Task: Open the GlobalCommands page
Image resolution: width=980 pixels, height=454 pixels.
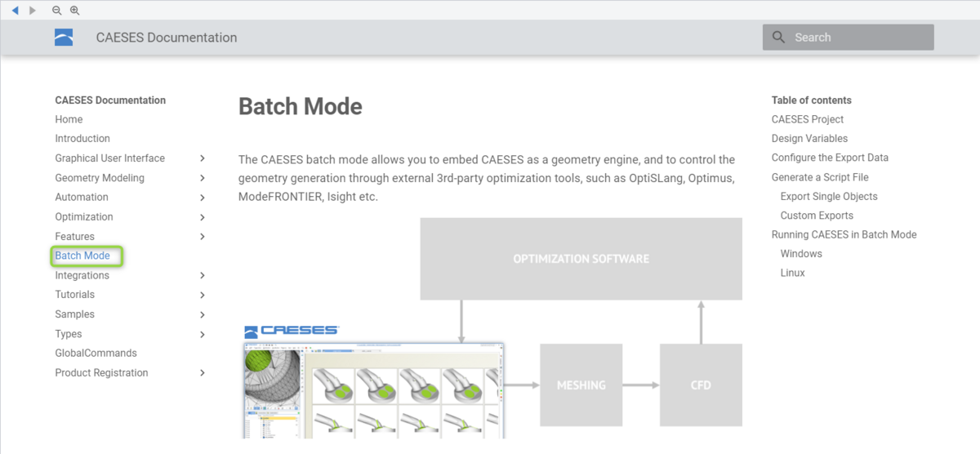Action: click(96, 354)
